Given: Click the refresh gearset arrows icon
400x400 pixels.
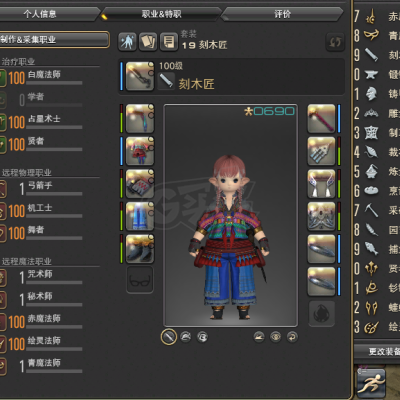Looking at the screenshot, I should pyautogui.click(x=335, y=42).
